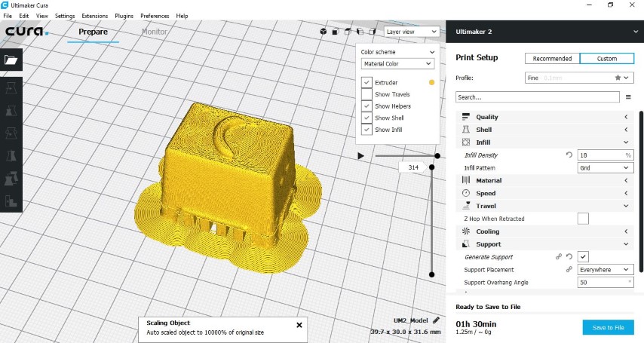Enable Z Hop When Retracted checkbox
644x343 pixels.
583,219
